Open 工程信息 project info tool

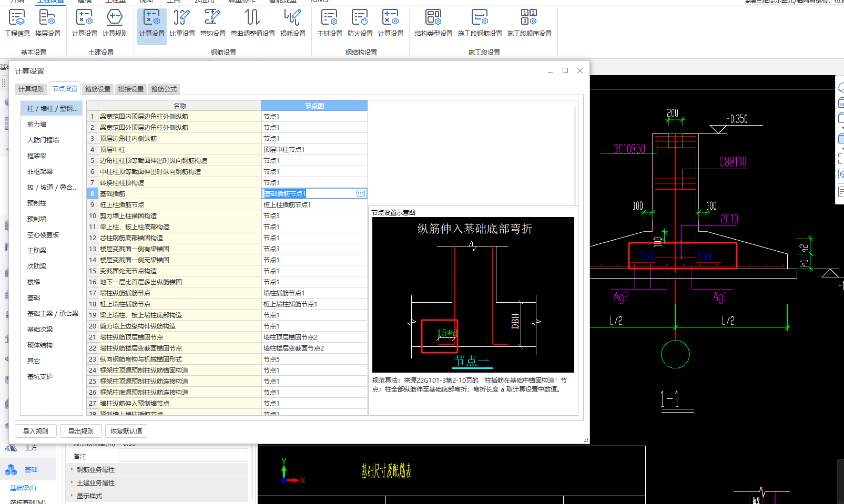tap(17, 23)
